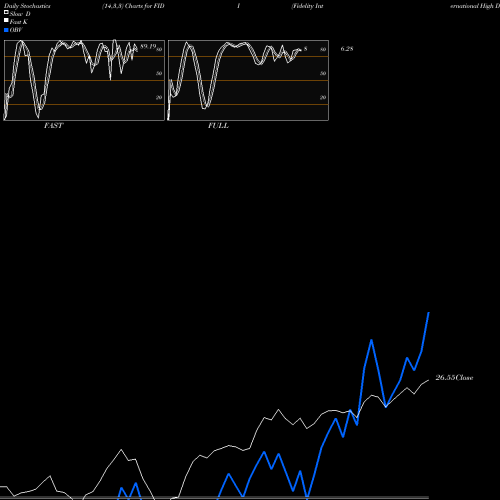
Task: Click the '(14,3,3) Charts for FID' title text
Action: coord(133,6)
